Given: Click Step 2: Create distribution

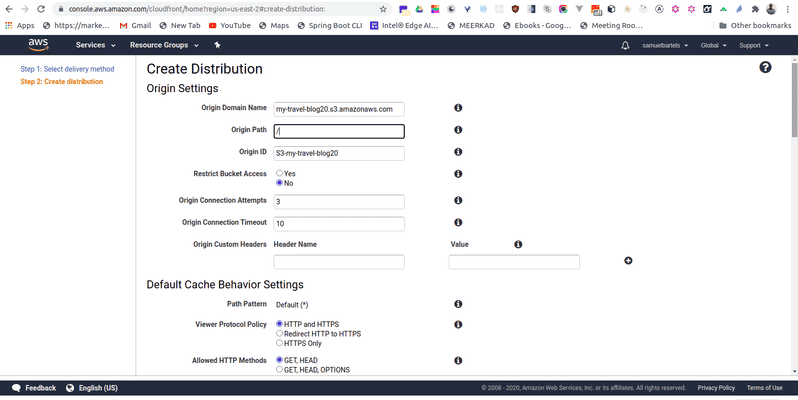Looking at the screenshot, I should (62, 81).
